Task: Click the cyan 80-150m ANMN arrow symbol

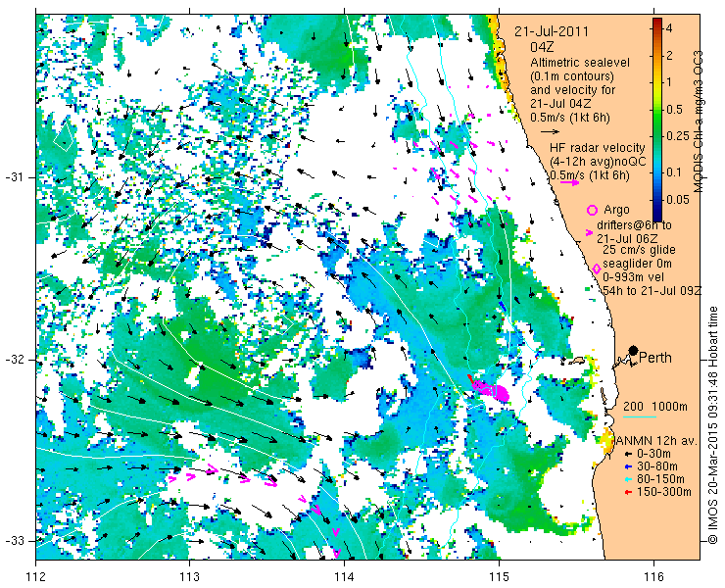Action: (628, 479)
